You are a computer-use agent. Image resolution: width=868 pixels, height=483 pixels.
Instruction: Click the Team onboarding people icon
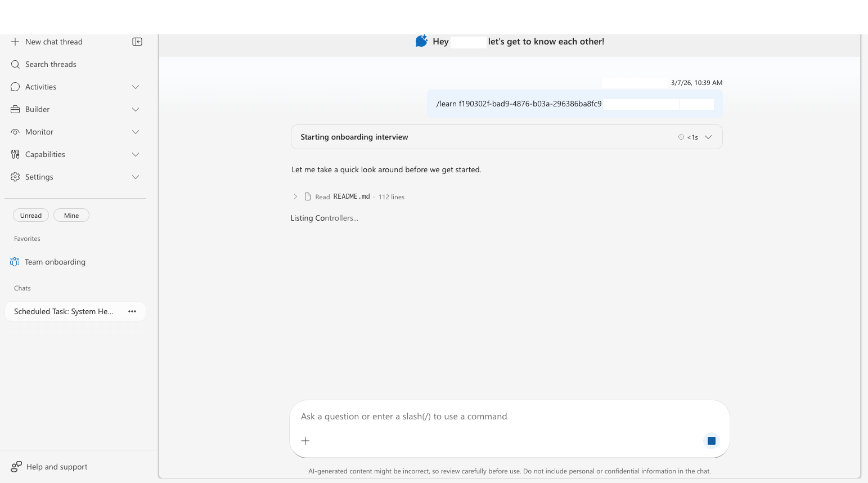click(15, 262)
